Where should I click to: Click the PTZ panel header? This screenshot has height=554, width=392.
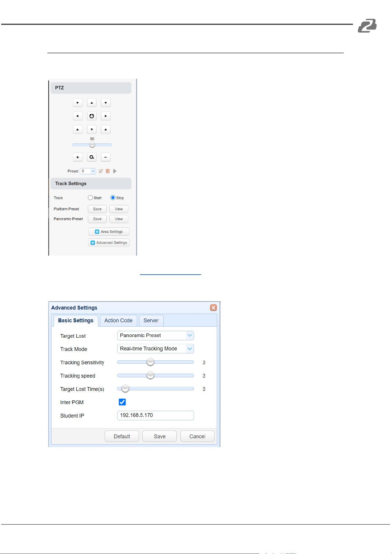click(x=91, y=88)
